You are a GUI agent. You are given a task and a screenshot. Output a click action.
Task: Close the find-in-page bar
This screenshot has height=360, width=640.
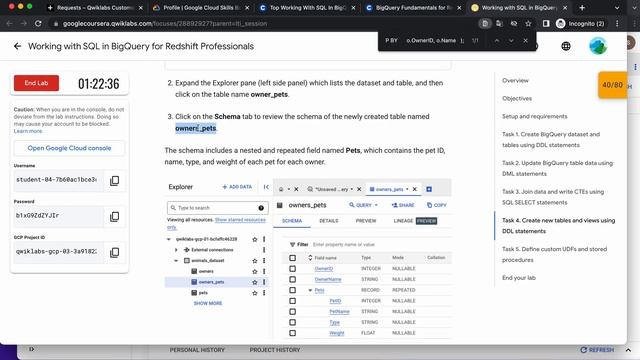(525, 40)
